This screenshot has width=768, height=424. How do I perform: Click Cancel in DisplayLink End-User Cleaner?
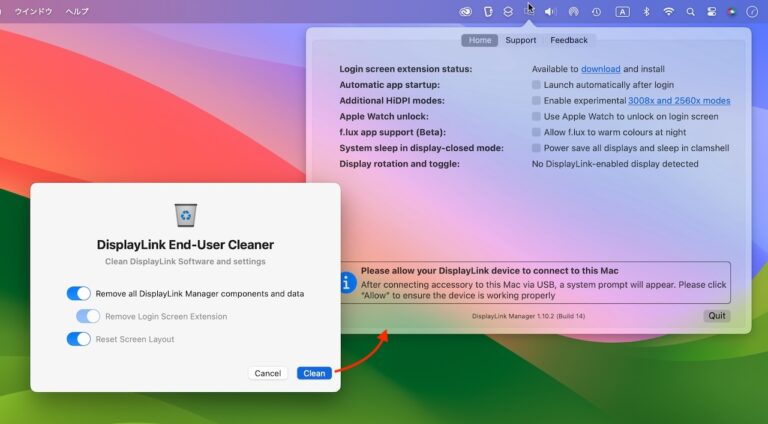coord(267,373)
